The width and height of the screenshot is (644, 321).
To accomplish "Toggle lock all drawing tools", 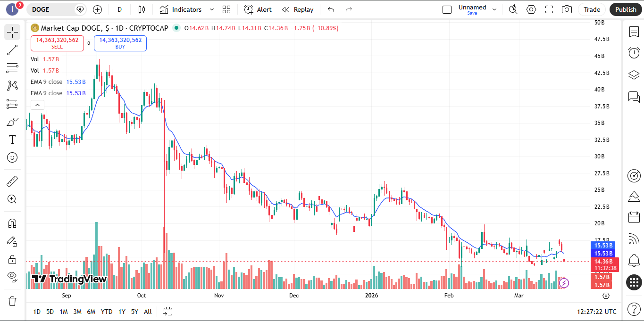I will [12, 259].
